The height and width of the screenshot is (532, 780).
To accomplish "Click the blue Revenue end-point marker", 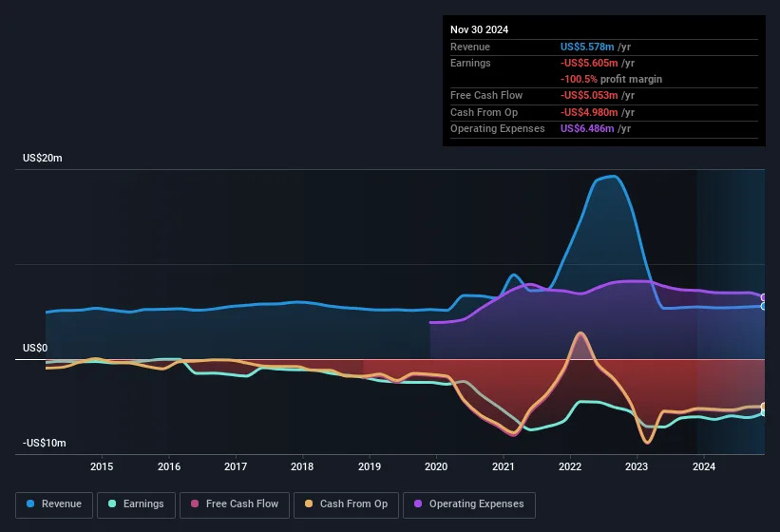I will tap(764, 306).
